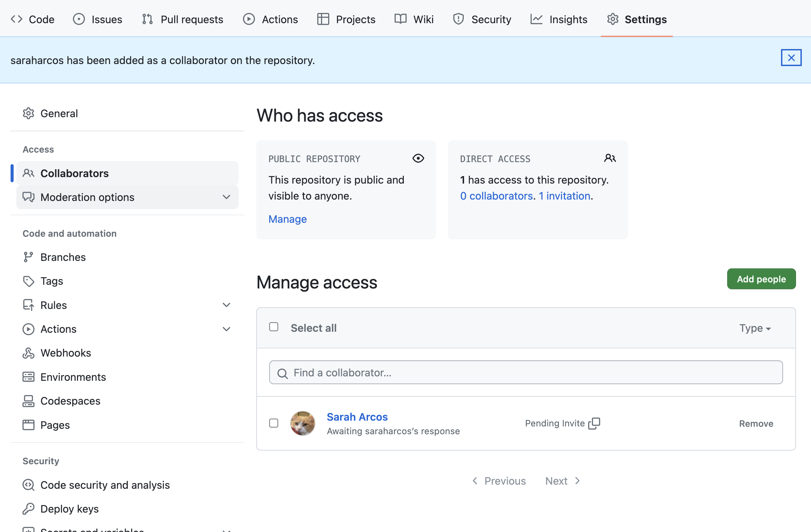Open Tags settings
The width and height of the screenshot is (811, 532).
[x=127, y=281]
